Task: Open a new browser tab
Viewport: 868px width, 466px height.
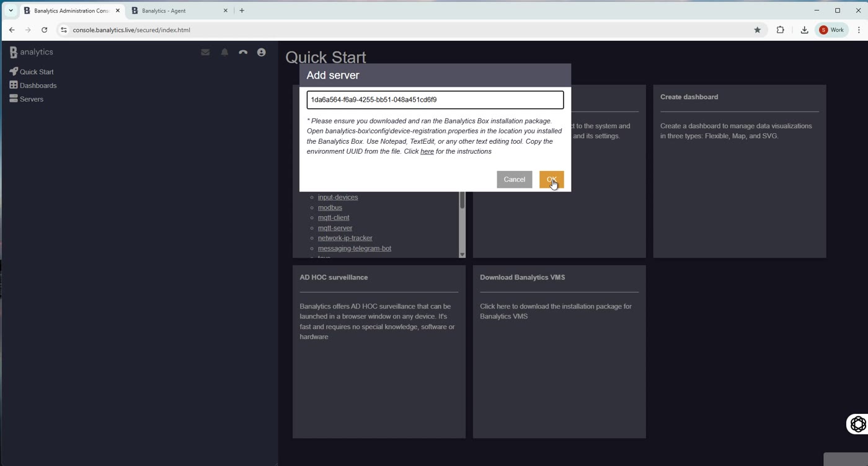Action: point(242,11)
